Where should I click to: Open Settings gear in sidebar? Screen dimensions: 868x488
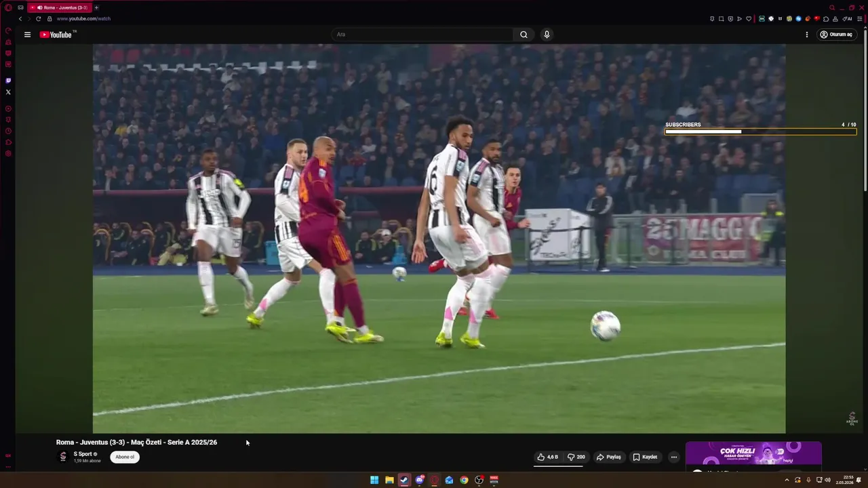[8, 153]
